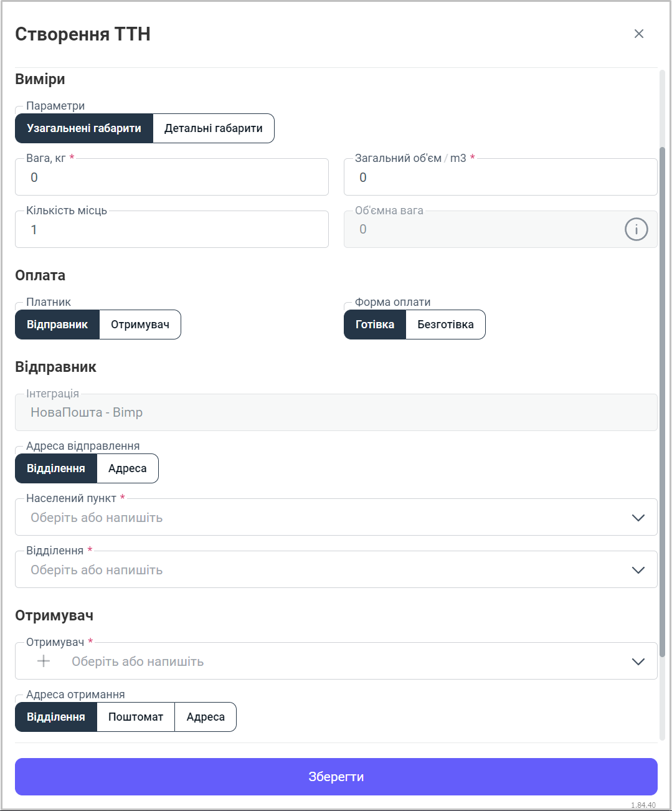Screen dimensions: 672x811
Task: Click the plus icon in Отримувач field
Action: (44, 661)
